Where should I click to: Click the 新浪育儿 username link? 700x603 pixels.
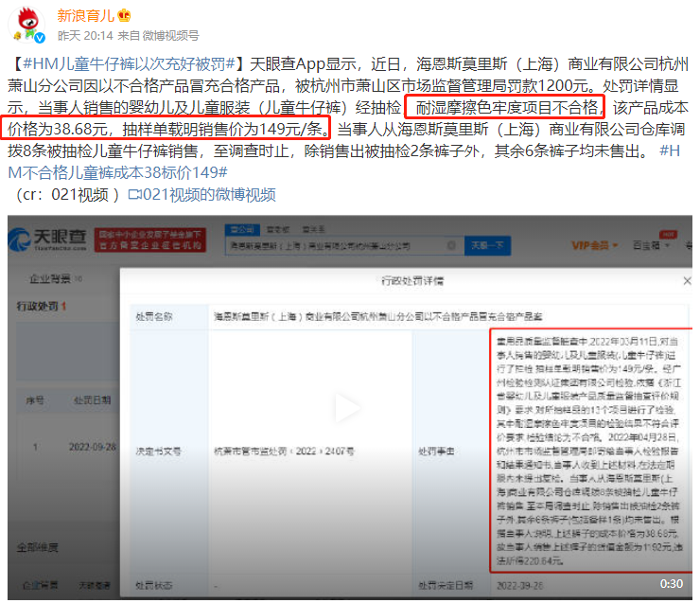click(86, 16)
